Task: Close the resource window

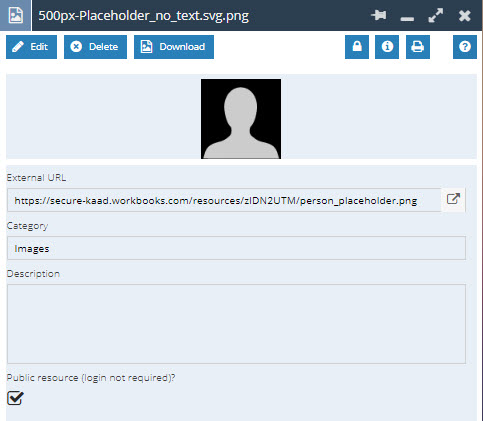Action: coord(464,15)
